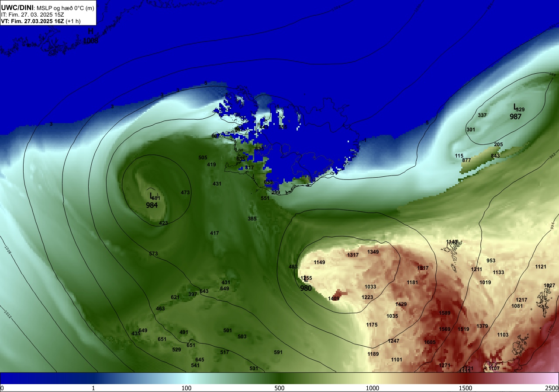Click the 843 height value
Viewport: 559px width, 392px height.
point(495,156)
